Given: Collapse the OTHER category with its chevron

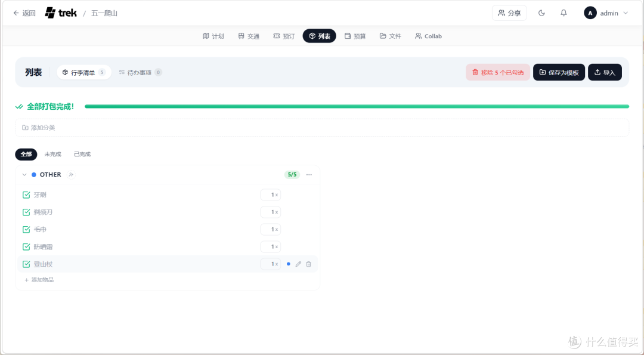Looking at the screenshot, I should [24, 175].
